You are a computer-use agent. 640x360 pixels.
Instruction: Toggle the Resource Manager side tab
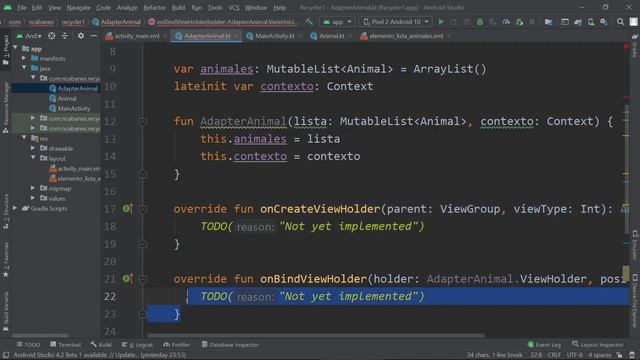(x=5, y=108)
